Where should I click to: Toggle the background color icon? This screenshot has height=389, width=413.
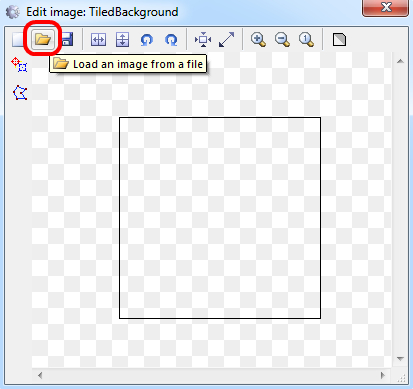click(x=339, y=40)
